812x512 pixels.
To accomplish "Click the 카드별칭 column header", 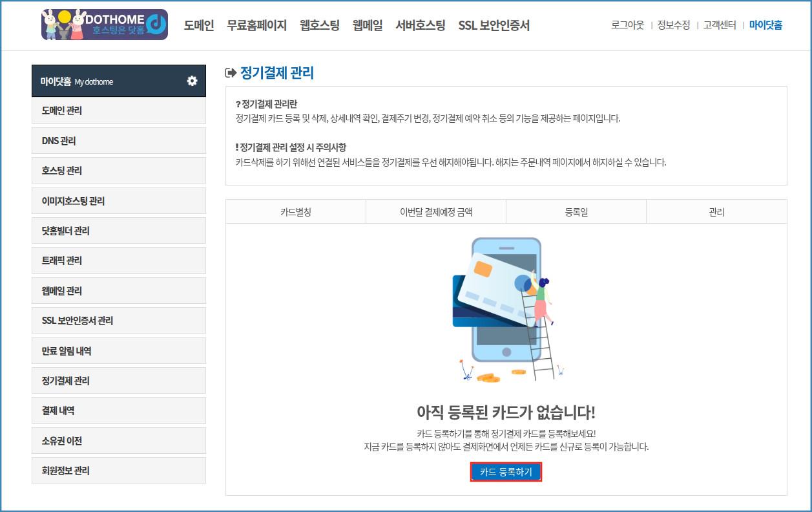I will [296, 212].
